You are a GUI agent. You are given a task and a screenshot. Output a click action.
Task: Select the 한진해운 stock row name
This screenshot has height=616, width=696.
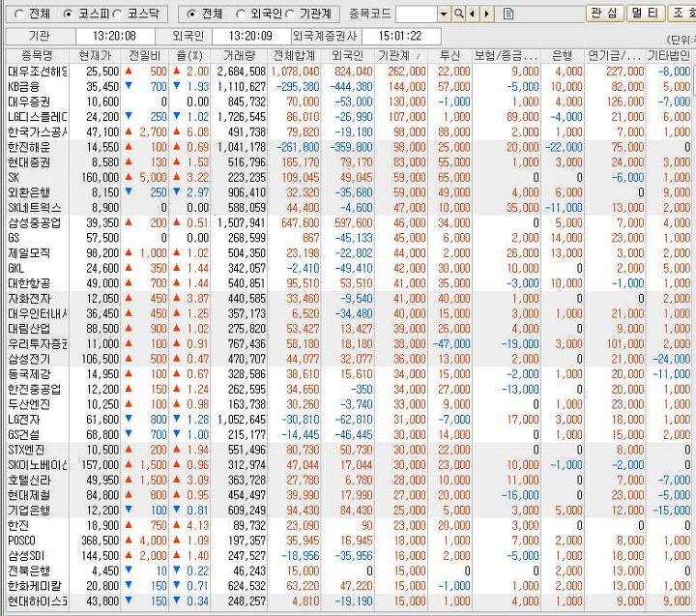(29, 147)
